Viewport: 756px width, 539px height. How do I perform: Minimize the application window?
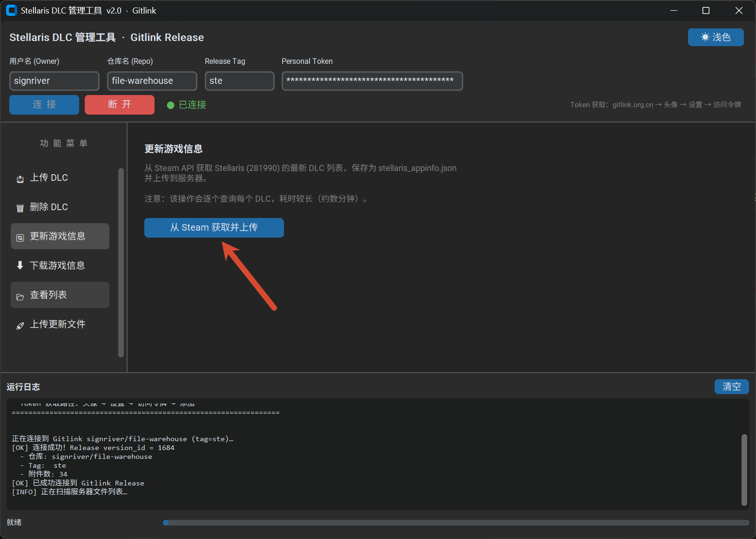point(674,10)
